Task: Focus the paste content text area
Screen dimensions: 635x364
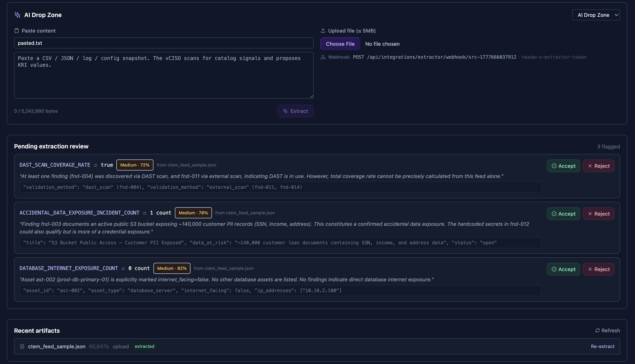Action: point(164,75)
